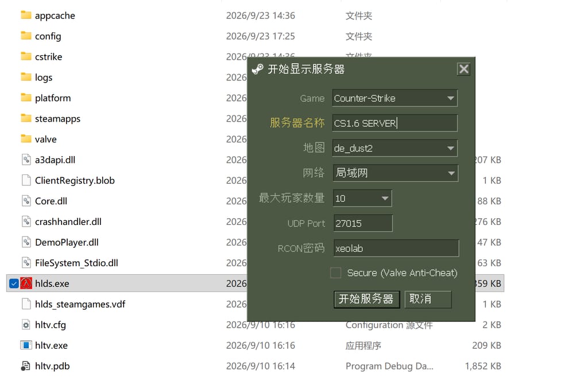Select the hlds_steamgames.vdf file name
Image resolution: width=588 pixels, height=377 pixels.
pyautogui.click(x=80, y=304)
